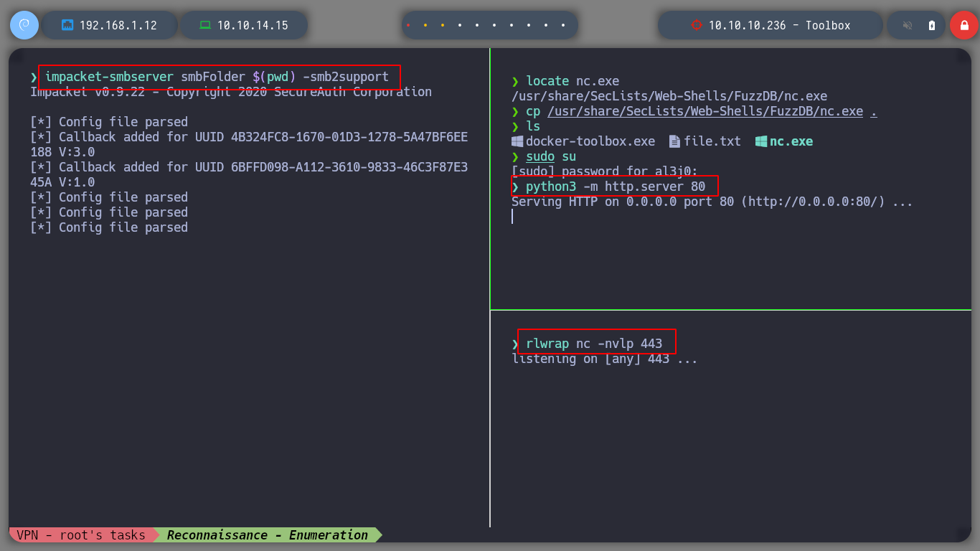The width and height of the screenshot is (980, 551).
Task: Click the ethernet network icon beside 192.168.1.12
Action: [67, 25]
